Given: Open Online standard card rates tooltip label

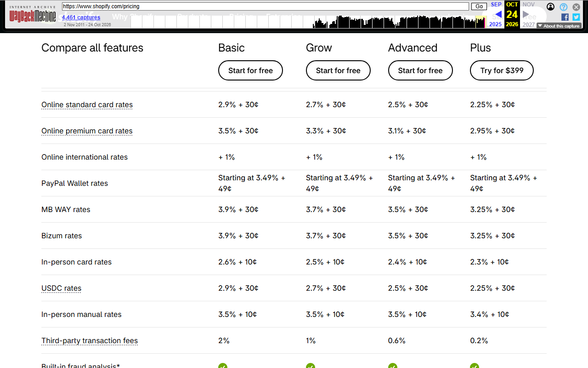Looking at the screenshot, I should 87,105.
